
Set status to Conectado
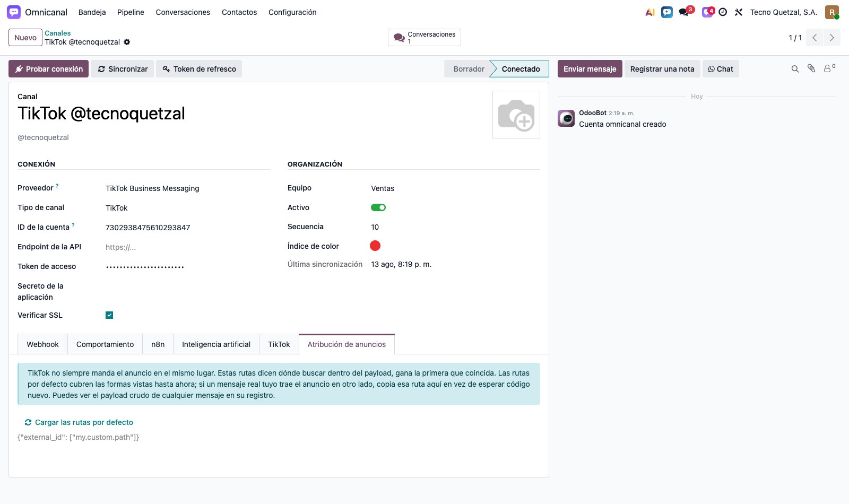tap(521, 69)
